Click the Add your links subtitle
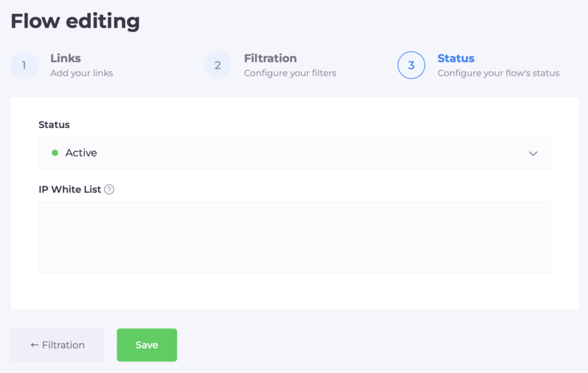 coord(81,73)
